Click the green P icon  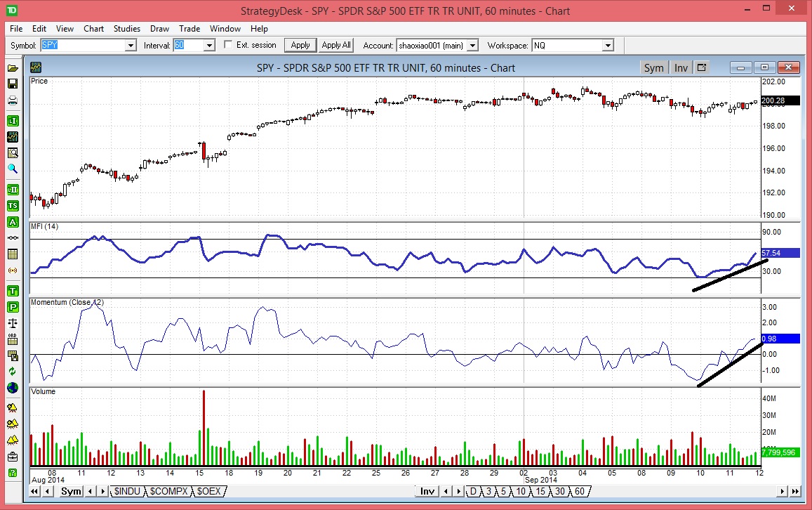click(x=13, y=308)
